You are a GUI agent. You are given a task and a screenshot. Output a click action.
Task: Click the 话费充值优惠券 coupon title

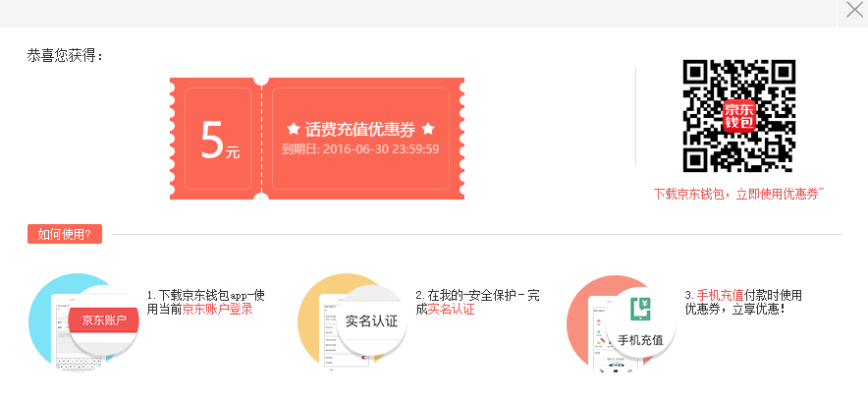(x=360, y=129)
